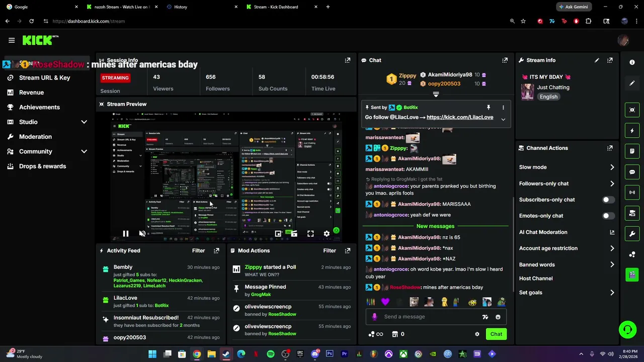The width and height of the screenshot is (644, 362).
Task: Click Host Channel action
Action: point(536,279)
